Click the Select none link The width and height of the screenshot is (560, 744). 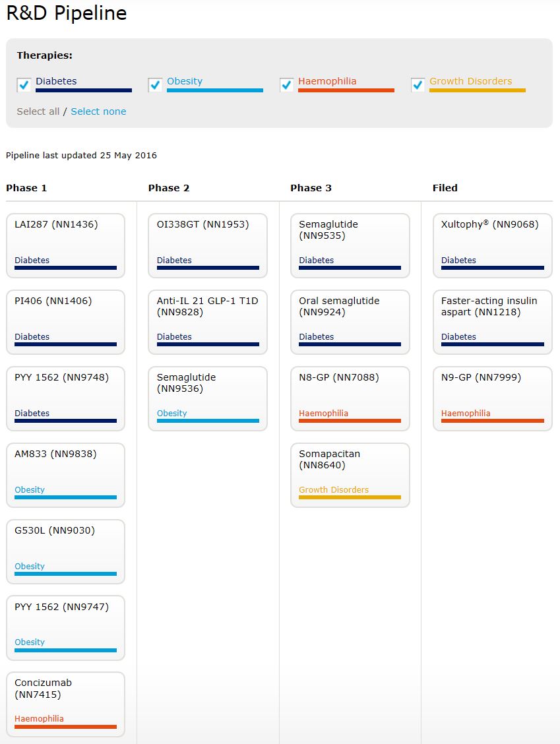tap(98, 111)
